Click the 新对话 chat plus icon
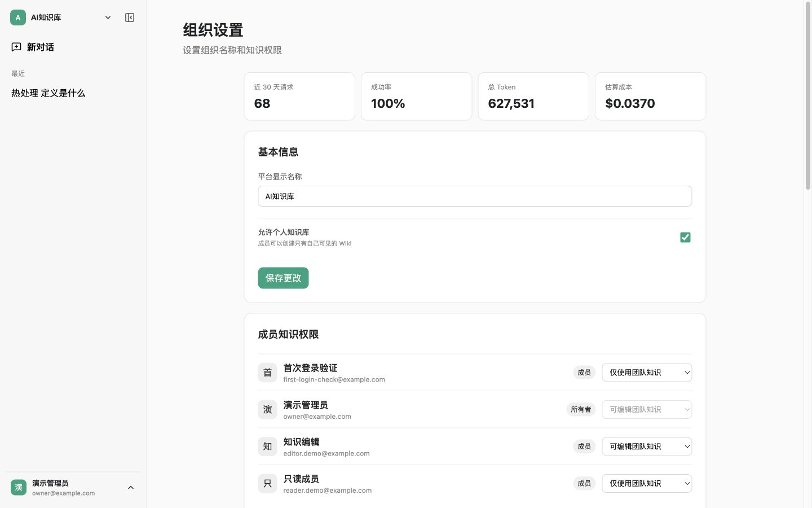This screenshot has width=812, height=508. pos(16,47)
